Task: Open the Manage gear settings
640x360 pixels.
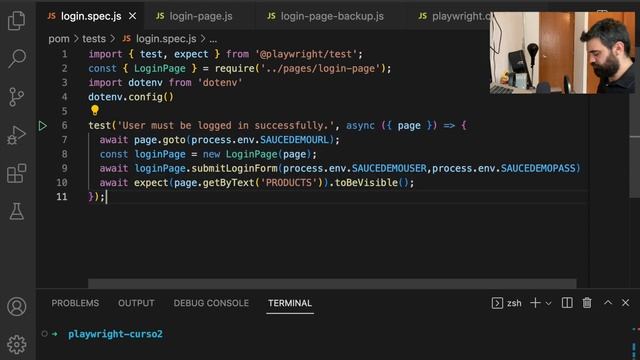Action: click(17, 344)
